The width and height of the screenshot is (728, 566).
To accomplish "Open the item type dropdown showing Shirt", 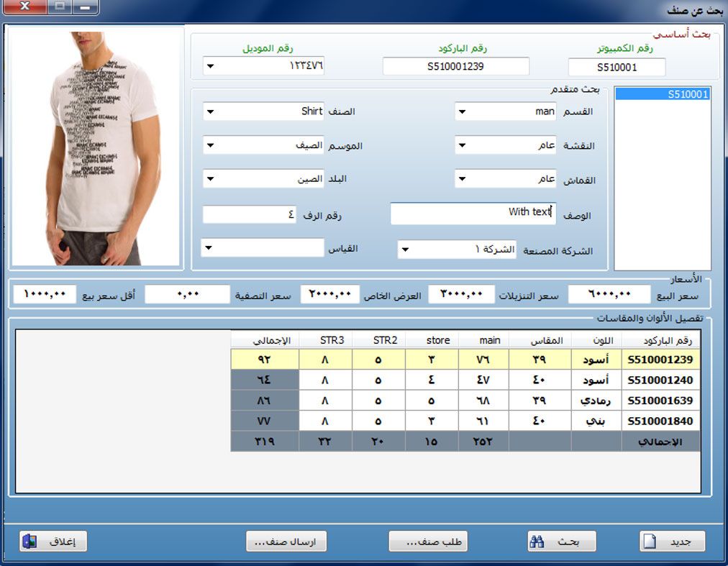I will pos(209,112).
